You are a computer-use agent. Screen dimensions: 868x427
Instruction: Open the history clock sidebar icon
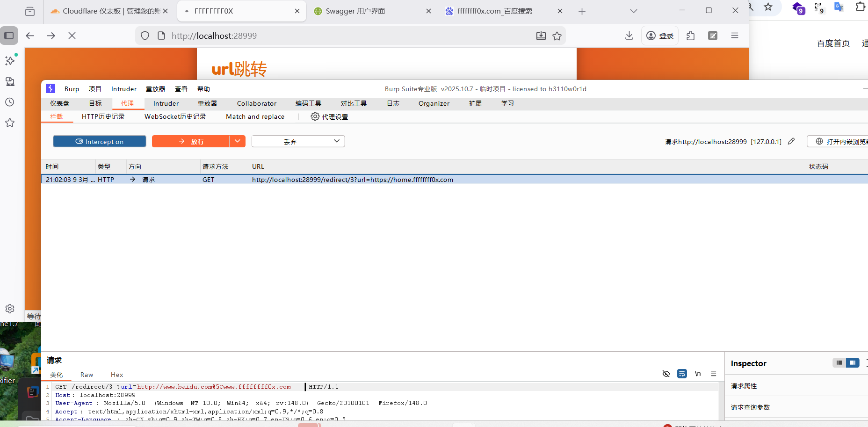pyautogui.click(x=10, y=102)
